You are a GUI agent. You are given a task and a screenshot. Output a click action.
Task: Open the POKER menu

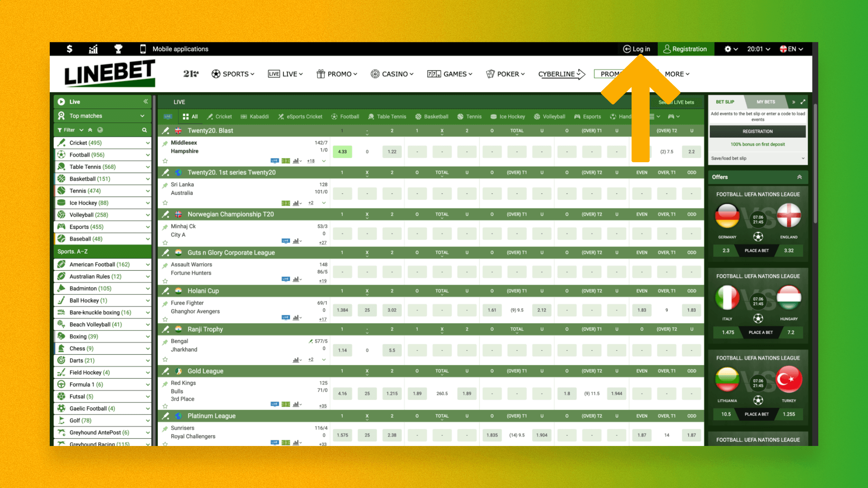pyautogui.click(x=505, y=74)
